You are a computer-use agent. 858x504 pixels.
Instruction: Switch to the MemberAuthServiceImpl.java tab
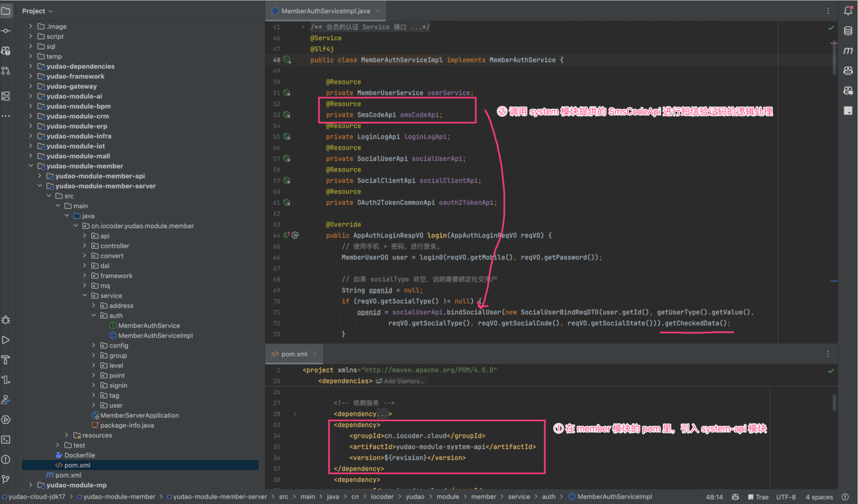pyautogui.click(x=325, y=11)
